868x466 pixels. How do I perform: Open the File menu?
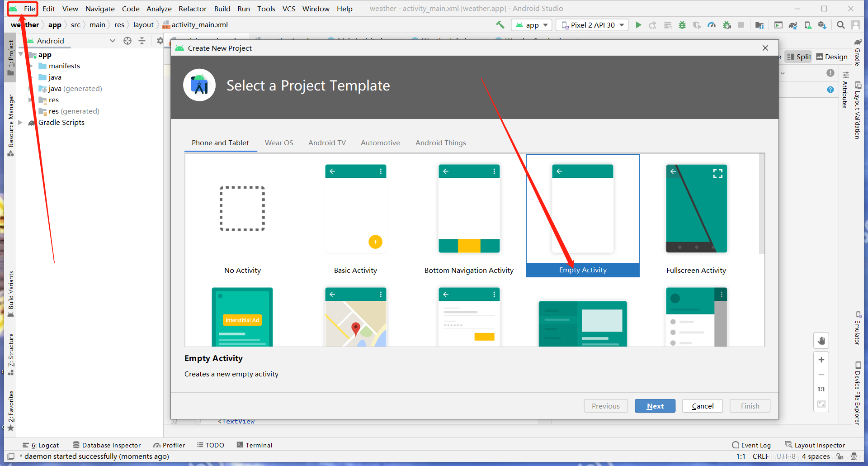[29, 9]
